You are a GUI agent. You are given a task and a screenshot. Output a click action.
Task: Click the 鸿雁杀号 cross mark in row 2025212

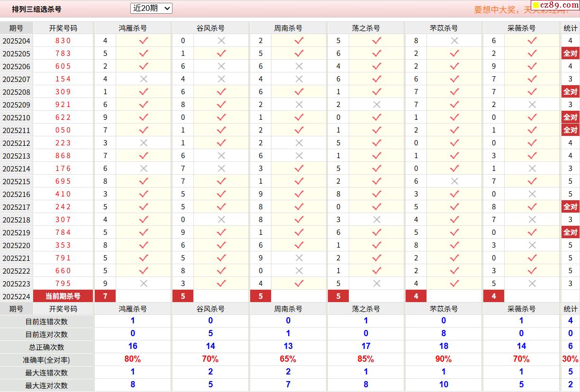144,143
